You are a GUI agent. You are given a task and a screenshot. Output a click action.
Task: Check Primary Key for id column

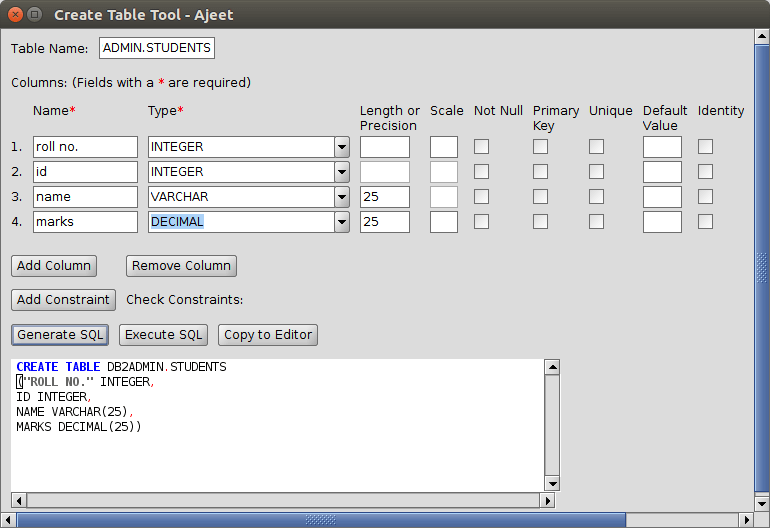tap(540, 172)
